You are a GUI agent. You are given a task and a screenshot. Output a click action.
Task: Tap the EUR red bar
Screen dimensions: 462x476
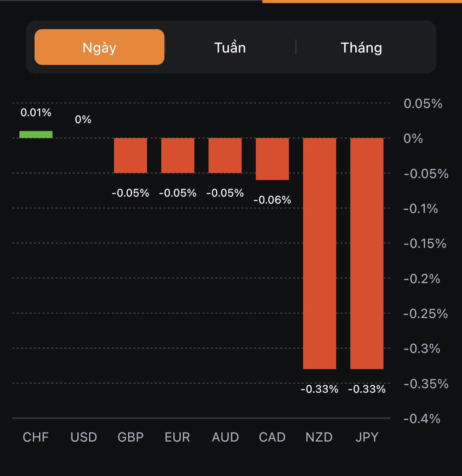(178, 156)
